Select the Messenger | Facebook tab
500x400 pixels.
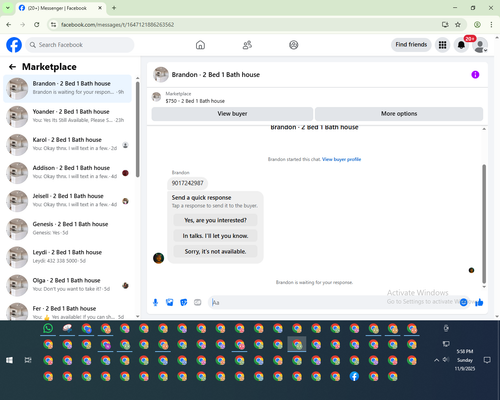tap(60, 8)
